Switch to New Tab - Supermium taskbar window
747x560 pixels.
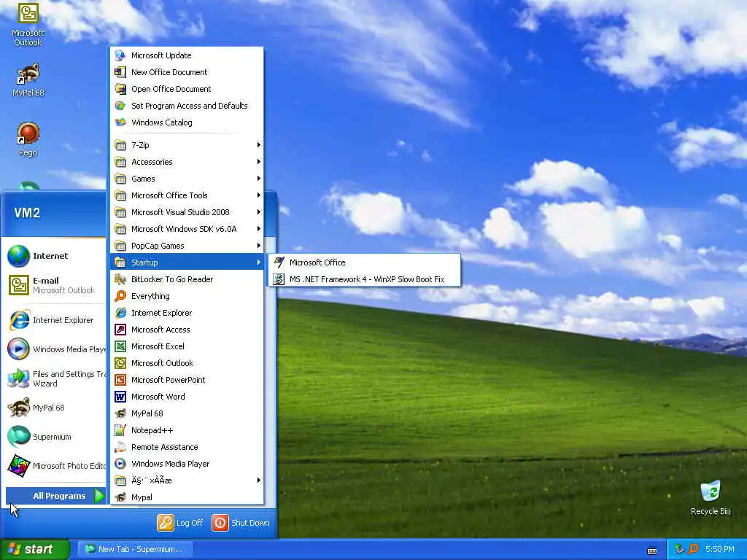point(135,549)
